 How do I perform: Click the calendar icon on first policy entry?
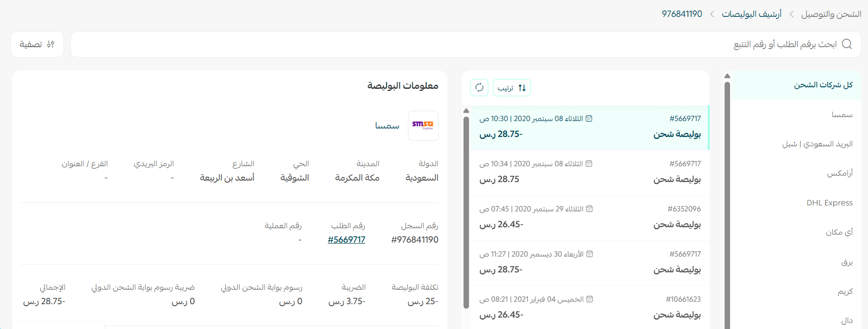[589, 119]
